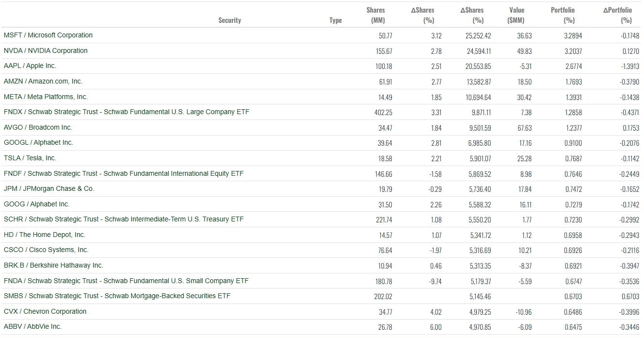644x338 pixels.
Task: Select Microsoft figure 25,252.42
Action: click(478, 36)
